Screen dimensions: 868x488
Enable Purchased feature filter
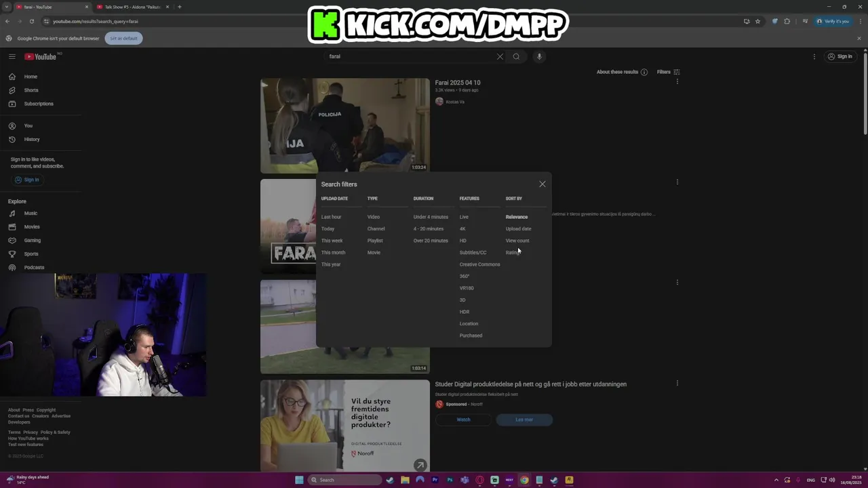[471, 335]
